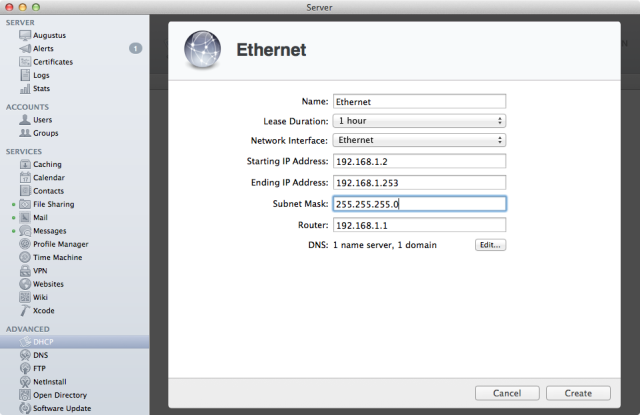
Task: Select the VPN service icon
Action: (25, 271)
